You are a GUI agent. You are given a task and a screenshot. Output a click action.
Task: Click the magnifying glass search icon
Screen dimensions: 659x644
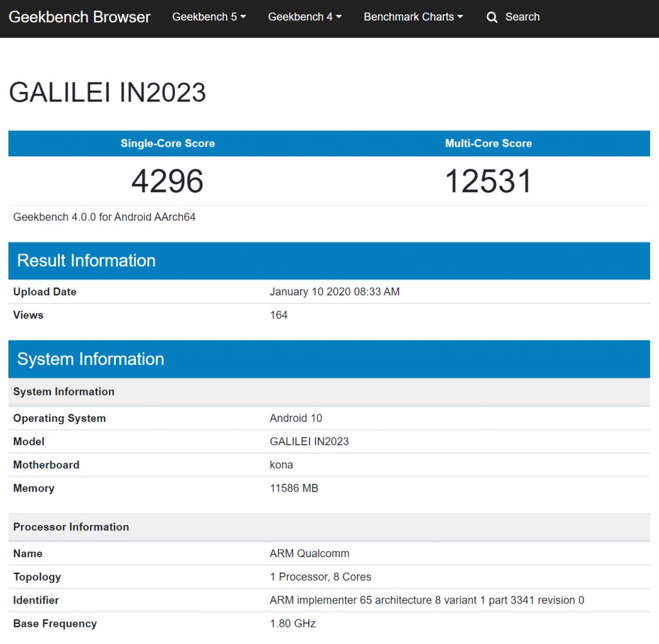pyautogui.click(x=492, y=17)
